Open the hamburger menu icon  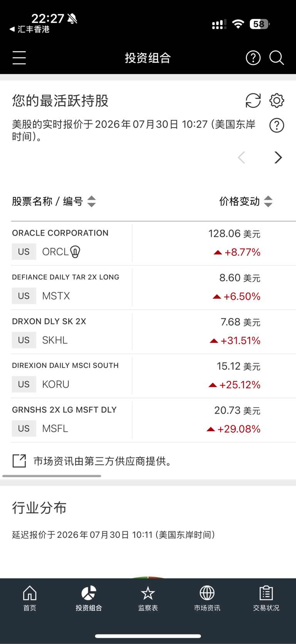(x=19, y=58)
